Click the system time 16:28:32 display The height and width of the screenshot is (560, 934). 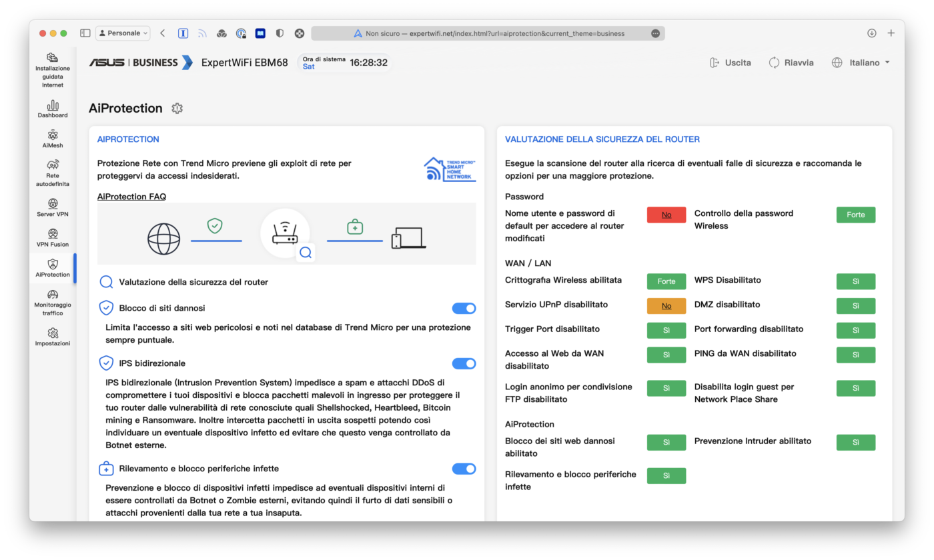coord(368,63)
